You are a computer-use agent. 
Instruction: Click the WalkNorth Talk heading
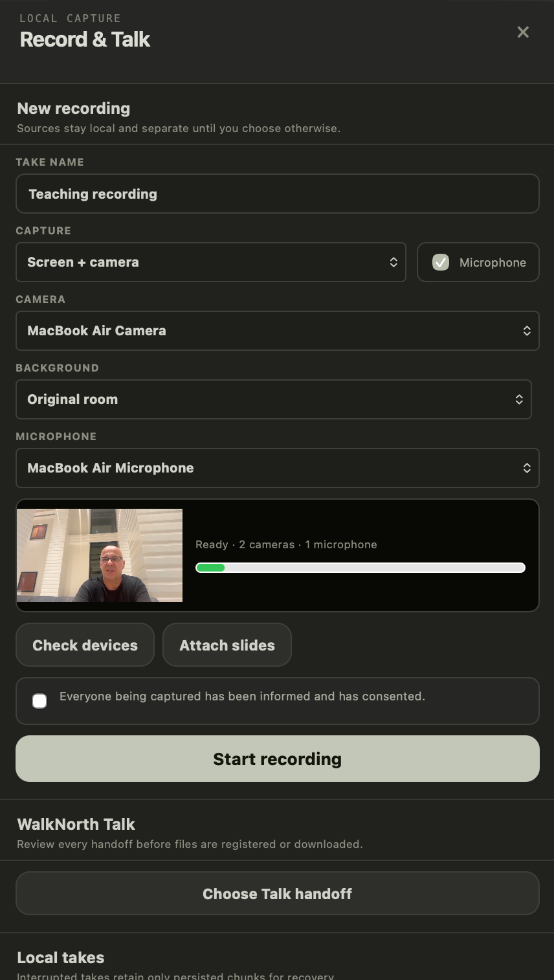pos(76,824)
